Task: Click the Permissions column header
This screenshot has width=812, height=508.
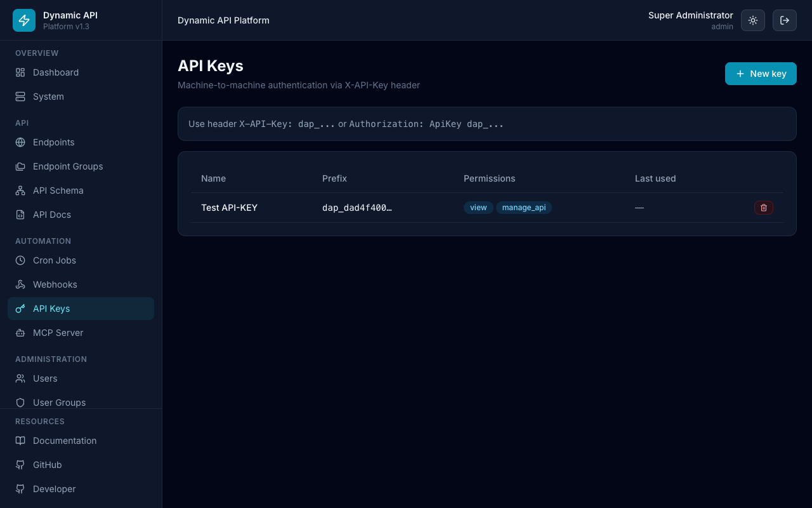Action: click(x=489, y=178)
